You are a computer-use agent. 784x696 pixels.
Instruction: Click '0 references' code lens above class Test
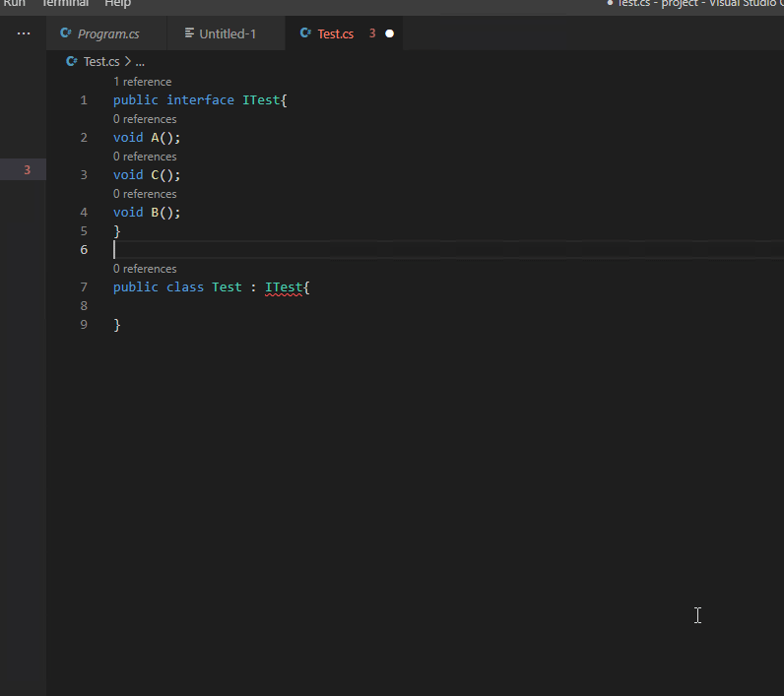click(145, 269)
